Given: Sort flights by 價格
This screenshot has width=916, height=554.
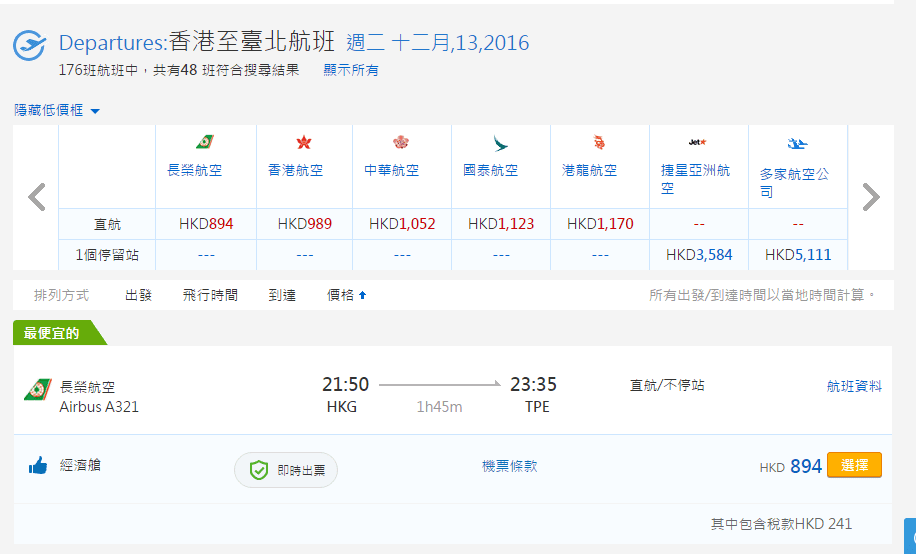Looking at the screenshot, I should tap(346, 295).
